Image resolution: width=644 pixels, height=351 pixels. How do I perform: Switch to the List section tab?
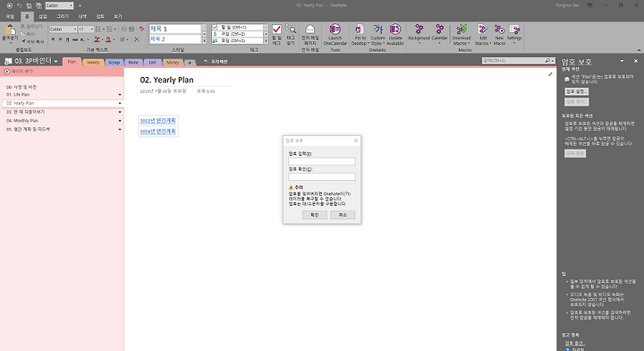click(x=152, y=63)
